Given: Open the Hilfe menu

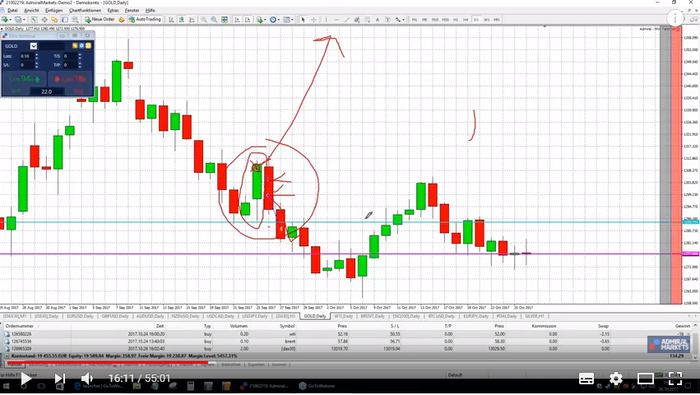Looking at the screenshot, I should [x=150, y=10].
